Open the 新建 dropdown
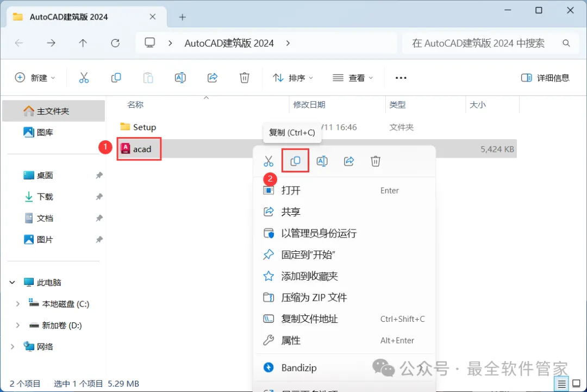Screen dimensions: 587x392 35,78
